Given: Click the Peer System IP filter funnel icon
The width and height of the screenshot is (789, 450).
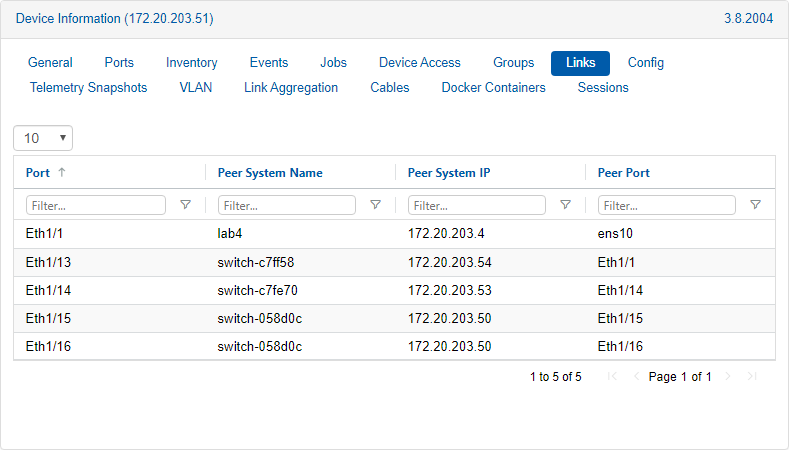Looking at the screenshot, I should click(x=565, y=205).
